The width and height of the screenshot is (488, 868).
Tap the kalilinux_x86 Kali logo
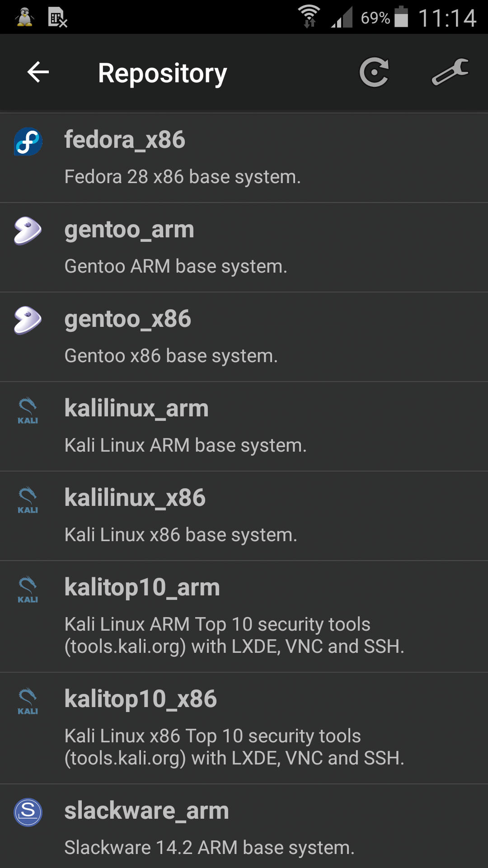28,500
